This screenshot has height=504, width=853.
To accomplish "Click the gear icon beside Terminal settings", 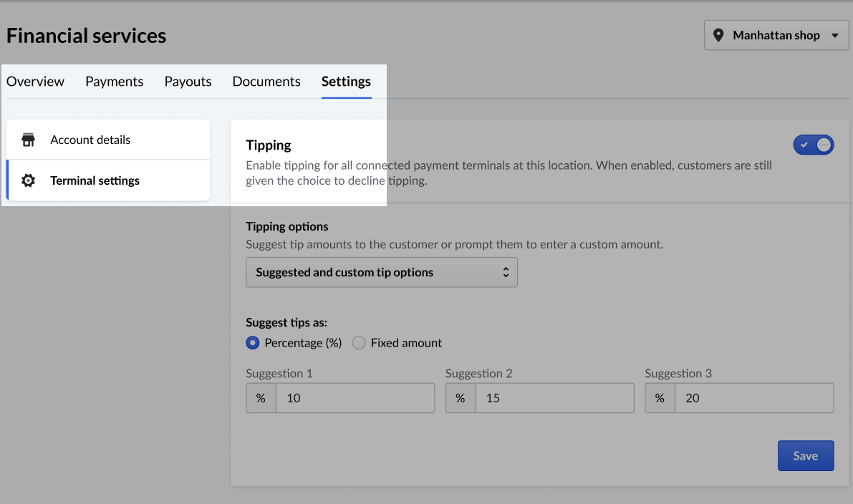I will [28, 180].
